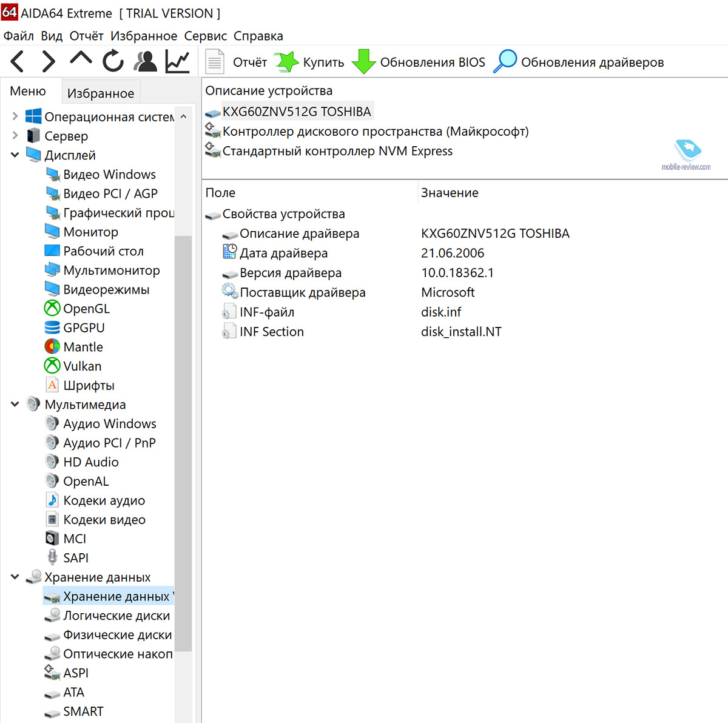This screenshot has width=728, height=723.
Task: Click the Отчёт report page icon
Action: (x=214, y=62)
